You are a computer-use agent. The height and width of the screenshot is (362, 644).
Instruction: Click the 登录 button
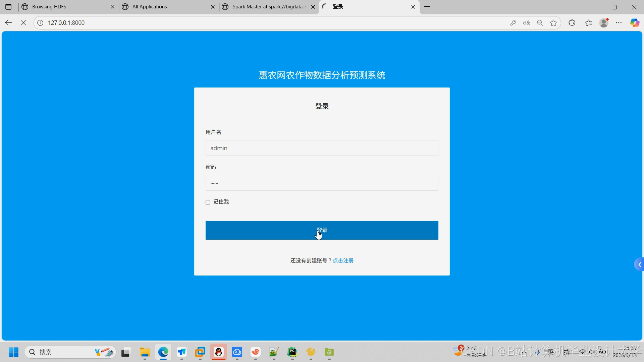[322, 230]
